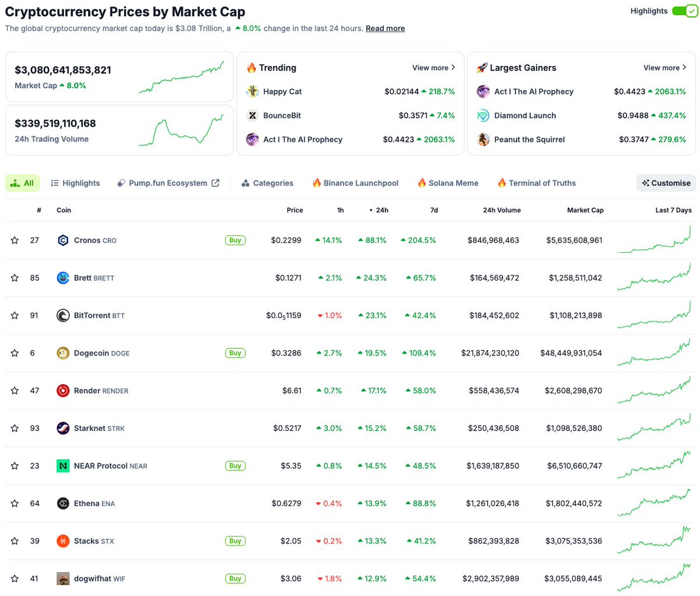Screen dimensions: 700x596
Task: Disable the Highlights toggle switch
Action: (683, 11)
